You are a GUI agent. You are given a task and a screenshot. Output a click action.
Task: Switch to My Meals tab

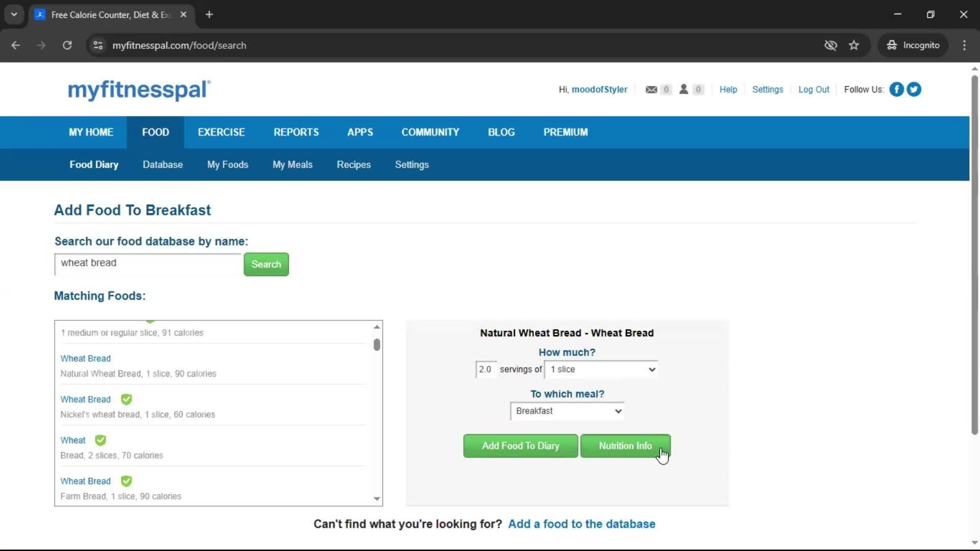(x=292, y=165)
